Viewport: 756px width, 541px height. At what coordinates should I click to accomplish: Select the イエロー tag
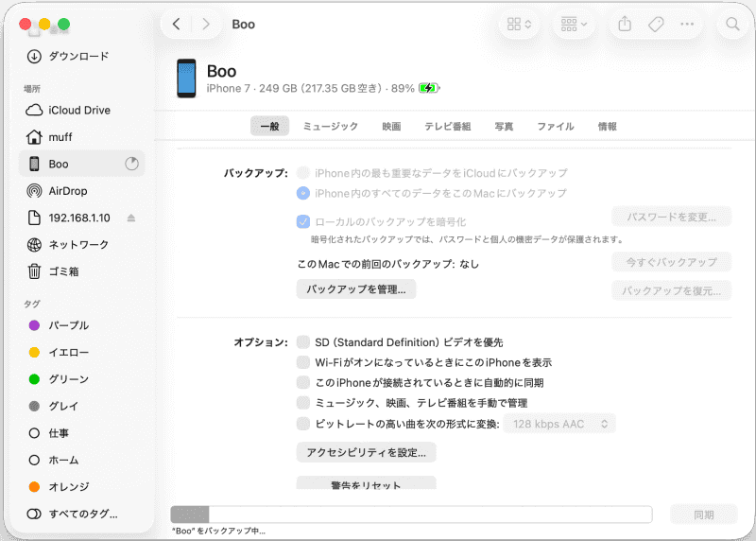click(82, 352)
